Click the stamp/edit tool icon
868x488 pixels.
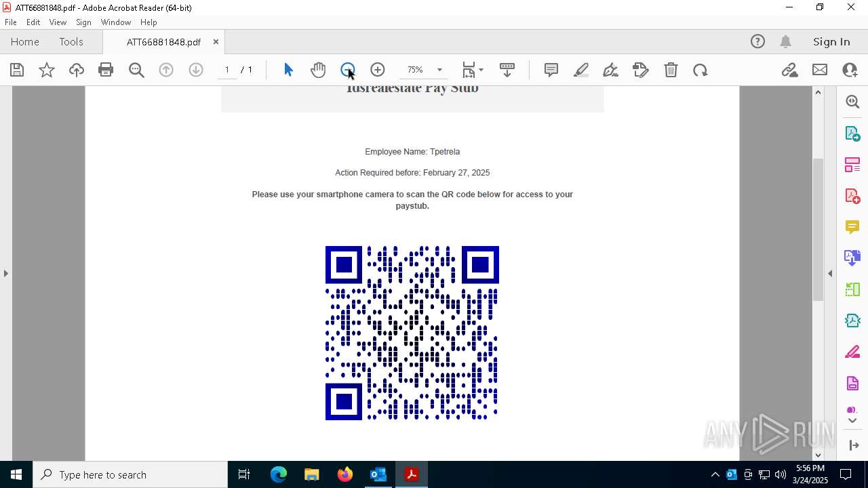[x=641, y=70]
